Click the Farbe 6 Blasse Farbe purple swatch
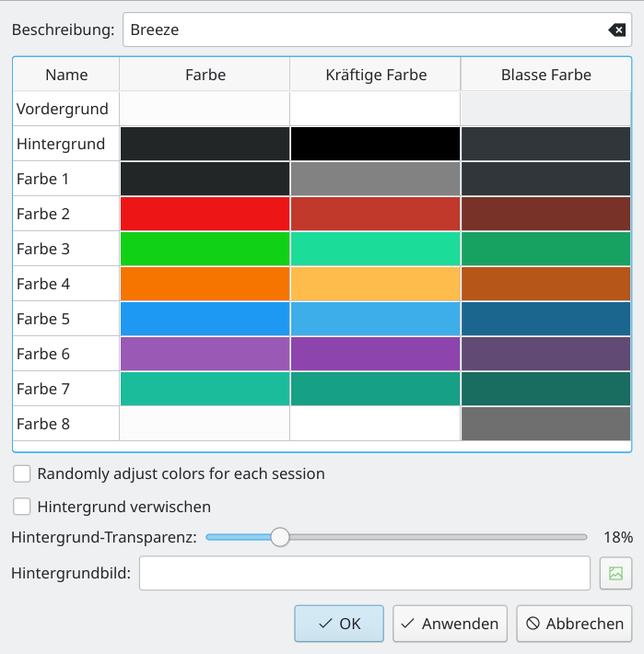This screenshot has height=654, width=644. tap(546, 354)
